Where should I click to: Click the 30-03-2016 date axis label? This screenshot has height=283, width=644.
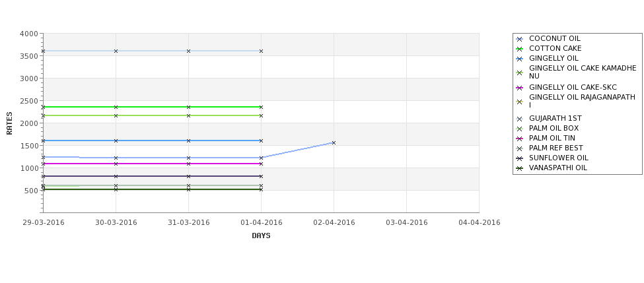[116, 223]
